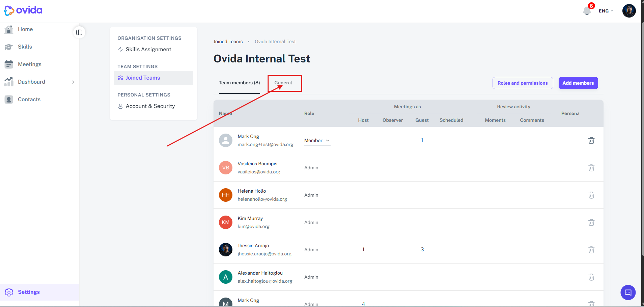Collapse the sidebar with the panel toggle
The height and width of the screenshot is (307, 644).
pyautogui.click(x=79, y=32)
